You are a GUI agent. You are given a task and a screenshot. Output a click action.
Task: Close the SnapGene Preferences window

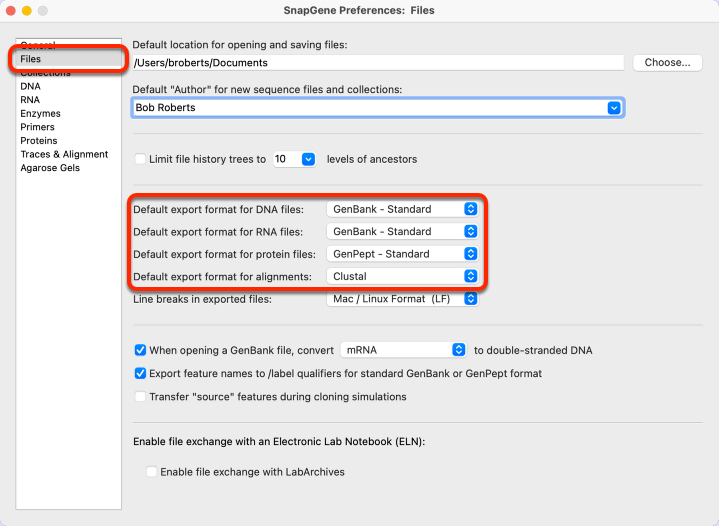(x=11, y=11)
